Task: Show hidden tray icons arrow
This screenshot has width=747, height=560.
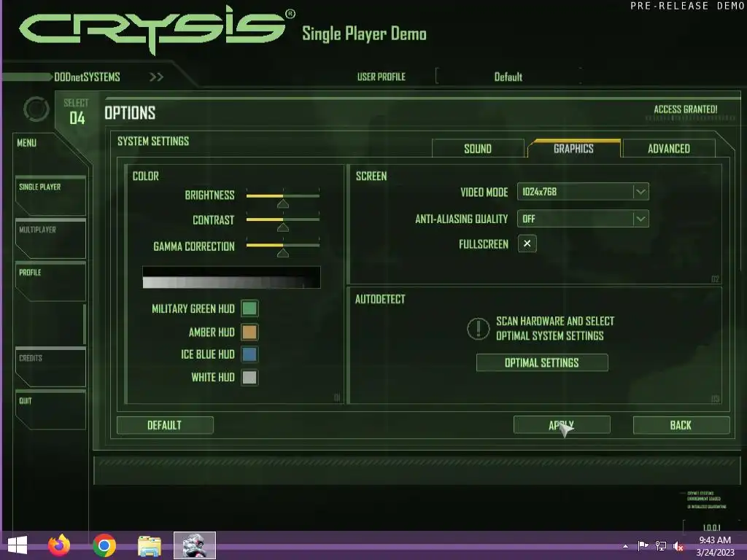Action: [625, 546]
